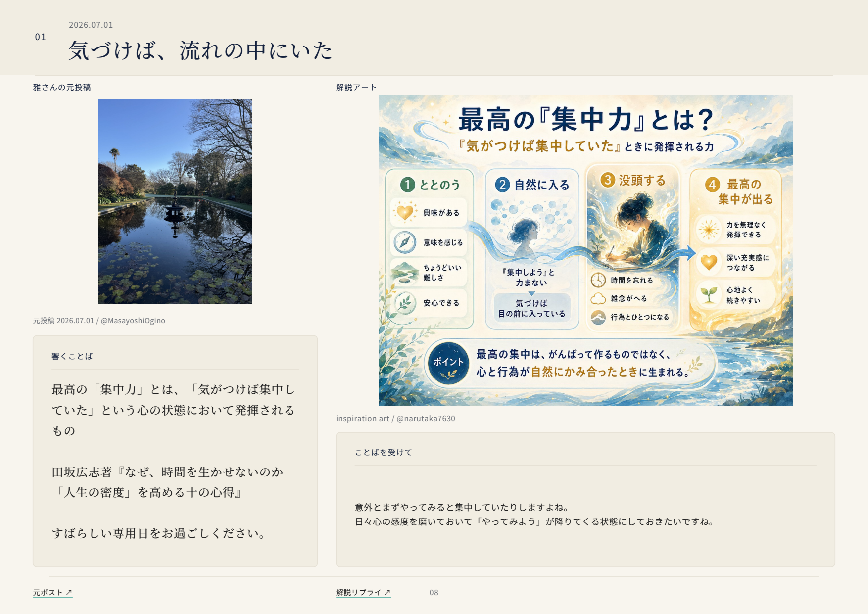Select the box 気づけば目の前に入っている
Image resolution: width=868 pixels, height=614 pixels.
[x=531, y=308]
